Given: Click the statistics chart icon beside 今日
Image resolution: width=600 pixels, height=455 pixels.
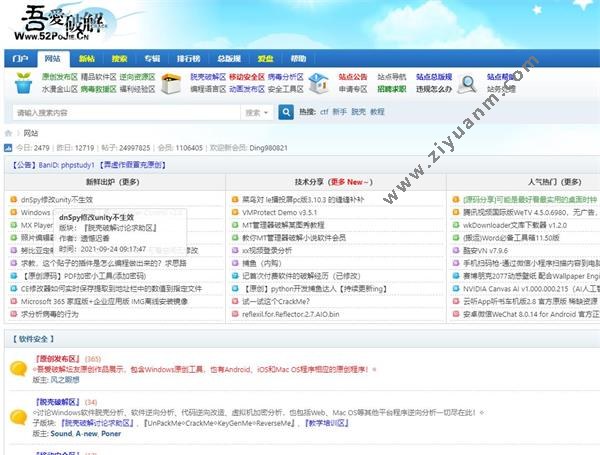Looking at the screenshot, I should pyautogui.click(x=8, y=148).
